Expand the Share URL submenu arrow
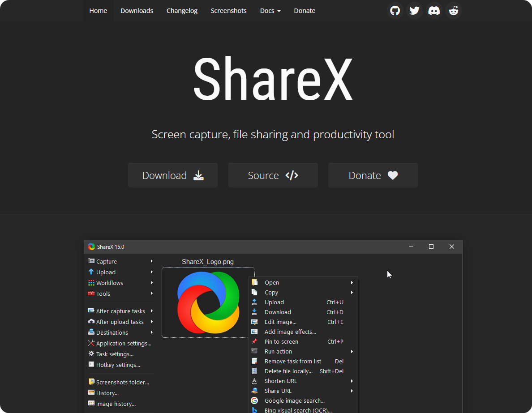 (x=352, y=391)
